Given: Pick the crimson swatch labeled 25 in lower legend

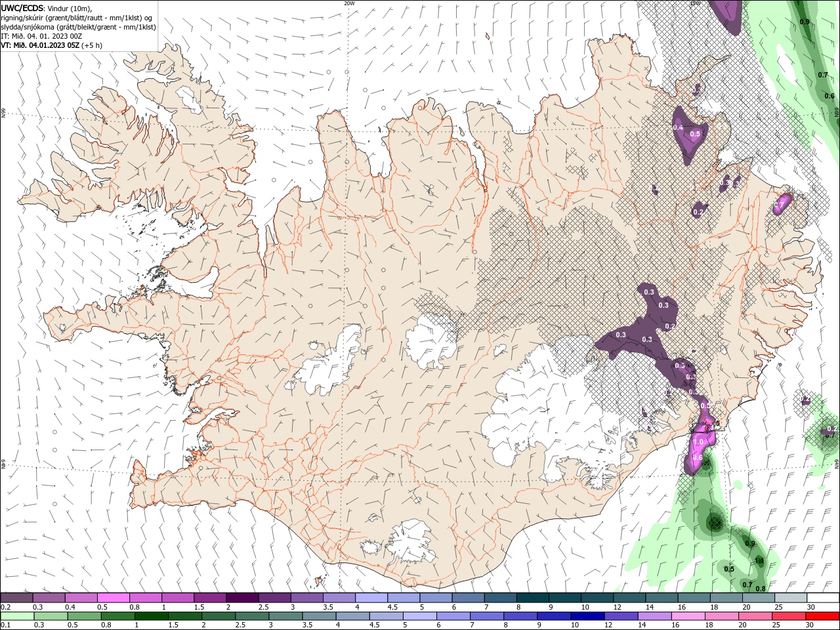Looking at the screenshot, I should pyautogui.click(x=787, y=616).
